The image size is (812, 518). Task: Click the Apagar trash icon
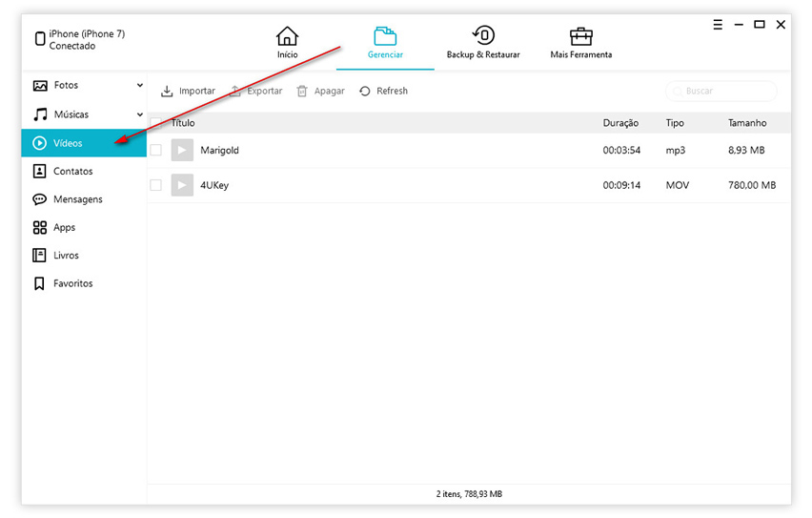pos(302,92)
